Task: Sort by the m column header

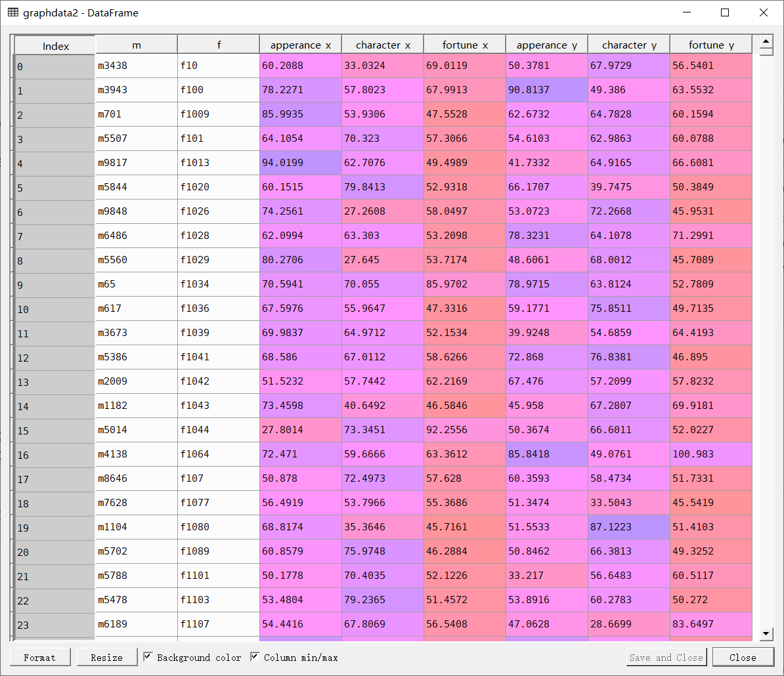Action: [x=137, y=45]
